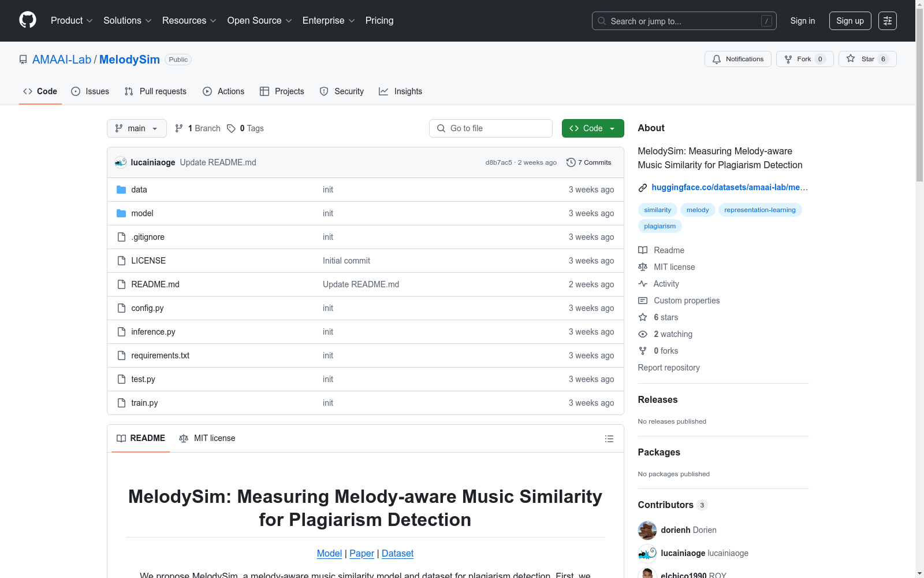
Task: Open the Initial commit message link
Action: [x=346, y=261]
